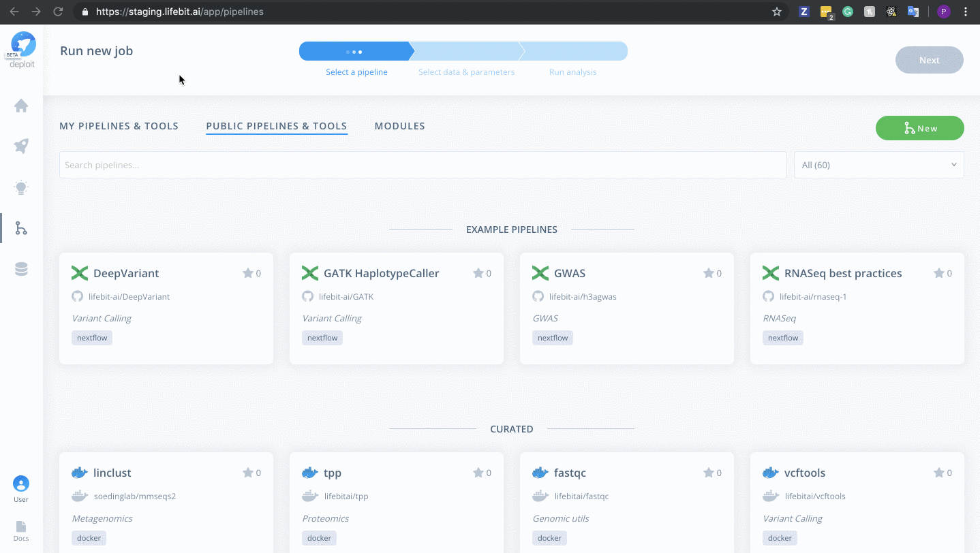980x553 pixels.
Task: Star the RNASeq best practices pipeline
Action: (939, 273)
